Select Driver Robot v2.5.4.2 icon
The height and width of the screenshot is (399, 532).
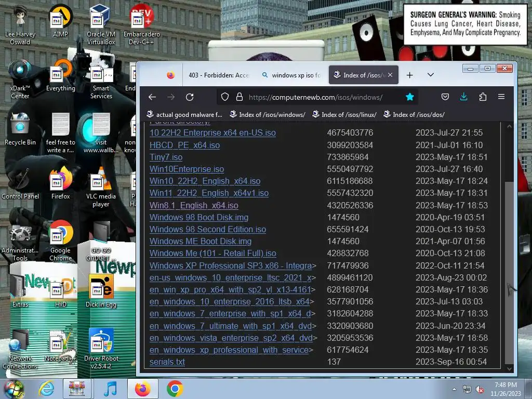(x=101, y=349)
